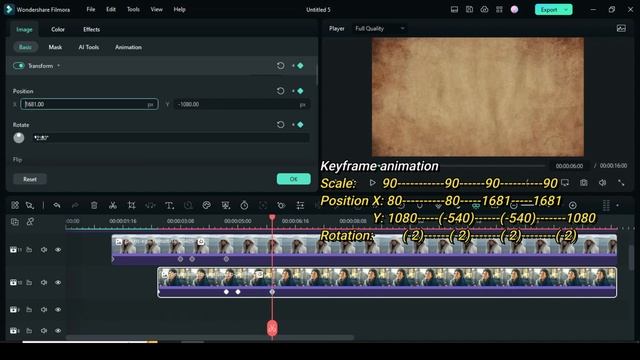
Task: Mute track 8 with its speaker icon
Action: 44,331
